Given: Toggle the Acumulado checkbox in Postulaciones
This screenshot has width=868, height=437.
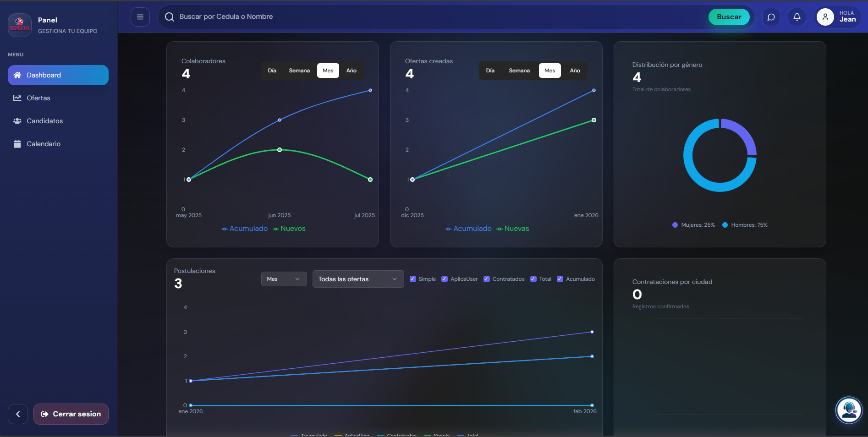Looking at the screenshot, I should (x=560, y=279).
